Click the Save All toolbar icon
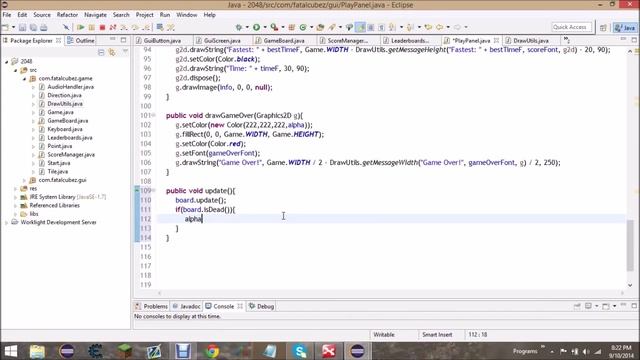Viewport: 640px width, 360px height. pos(33,27)
